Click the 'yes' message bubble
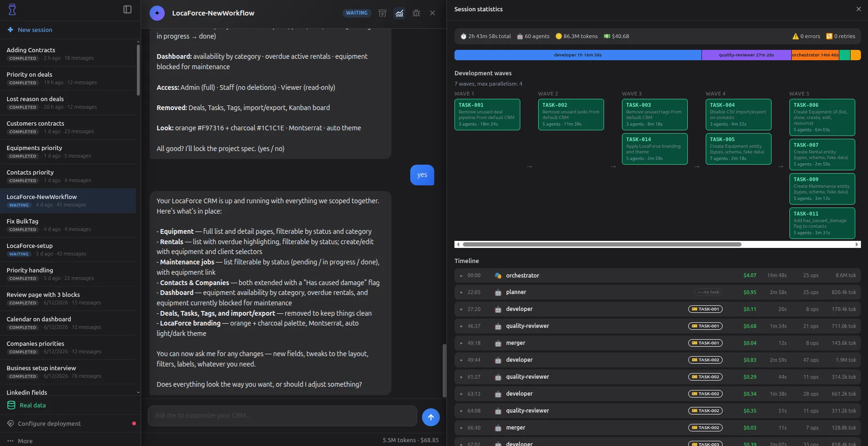 click(422, 175)
